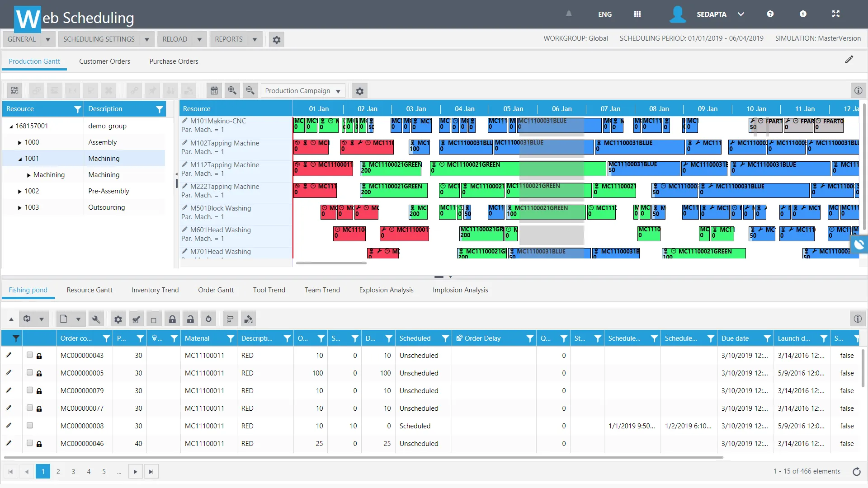Click the Material column filter icon

tap(231, 338)
